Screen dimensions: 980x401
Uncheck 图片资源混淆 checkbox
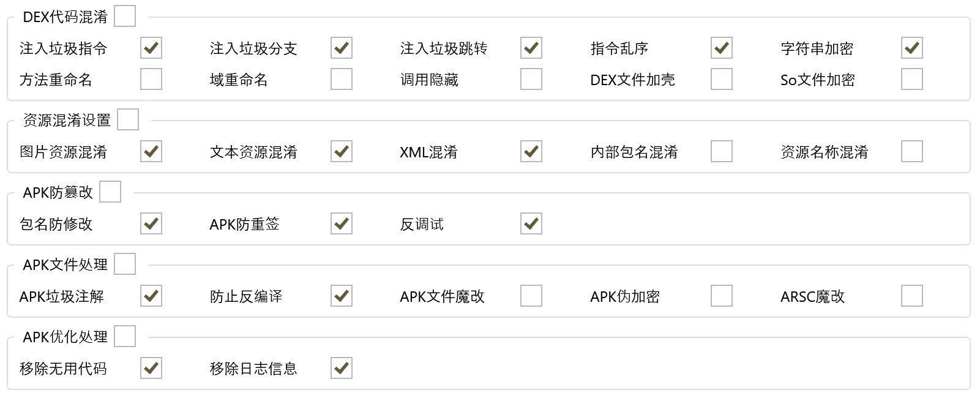[151, 151]
